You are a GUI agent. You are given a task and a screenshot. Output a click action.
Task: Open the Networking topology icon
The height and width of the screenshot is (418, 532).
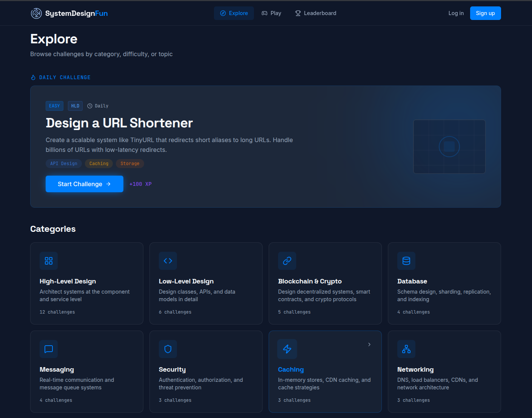[406, 349]
